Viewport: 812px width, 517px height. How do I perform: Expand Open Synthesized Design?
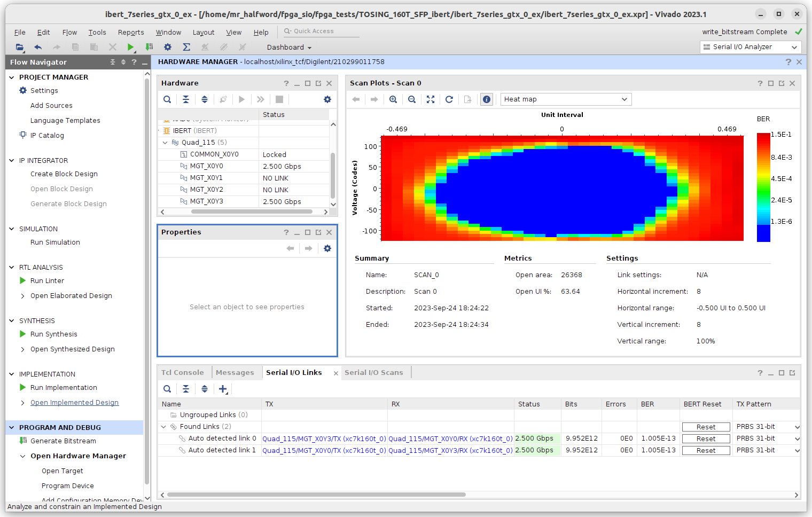click(x=22, y=349)
